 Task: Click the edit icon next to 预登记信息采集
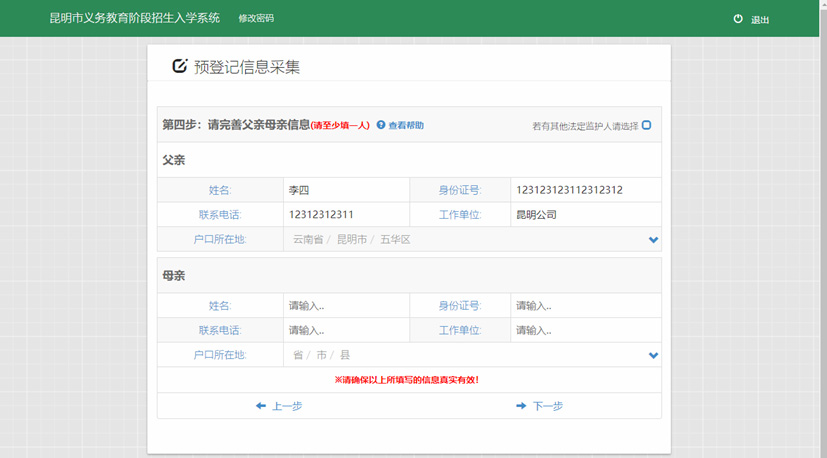coord(180,66)
